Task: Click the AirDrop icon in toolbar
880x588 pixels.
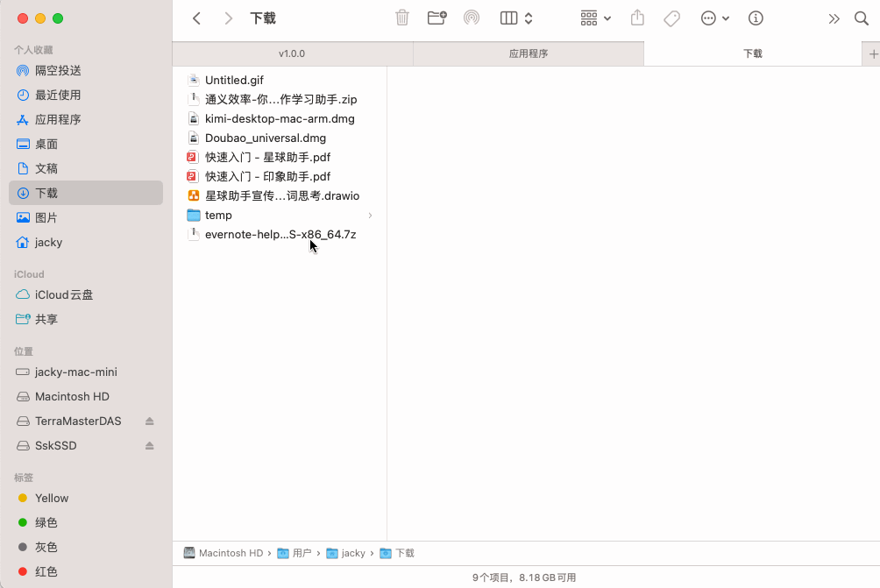Action: click(x=472, y=18)
